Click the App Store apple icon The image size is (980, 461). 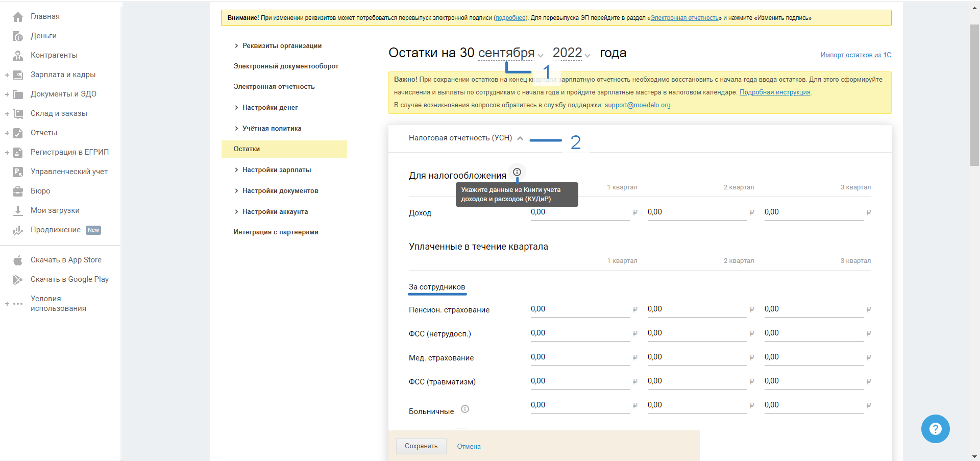(x=18, y=260)
